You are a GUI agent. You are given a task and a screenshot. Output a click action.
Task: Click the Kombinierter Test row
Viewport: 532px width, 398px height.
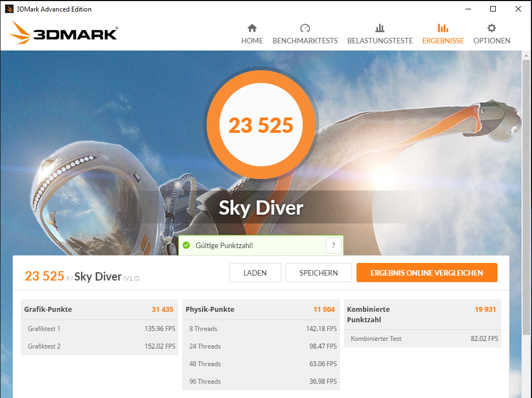422,339
